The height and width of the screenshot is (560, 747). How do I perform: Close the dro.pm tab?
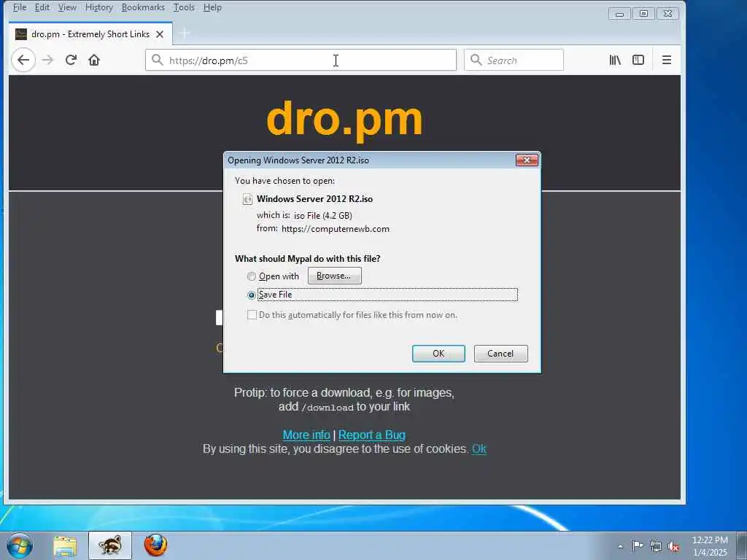[x=160, y=34]
